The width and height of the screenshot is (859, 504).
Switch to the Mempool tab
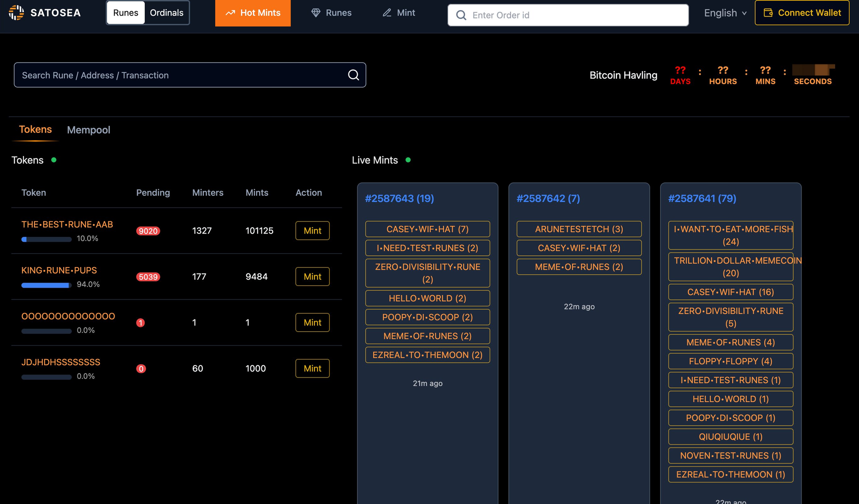(89, 130)
